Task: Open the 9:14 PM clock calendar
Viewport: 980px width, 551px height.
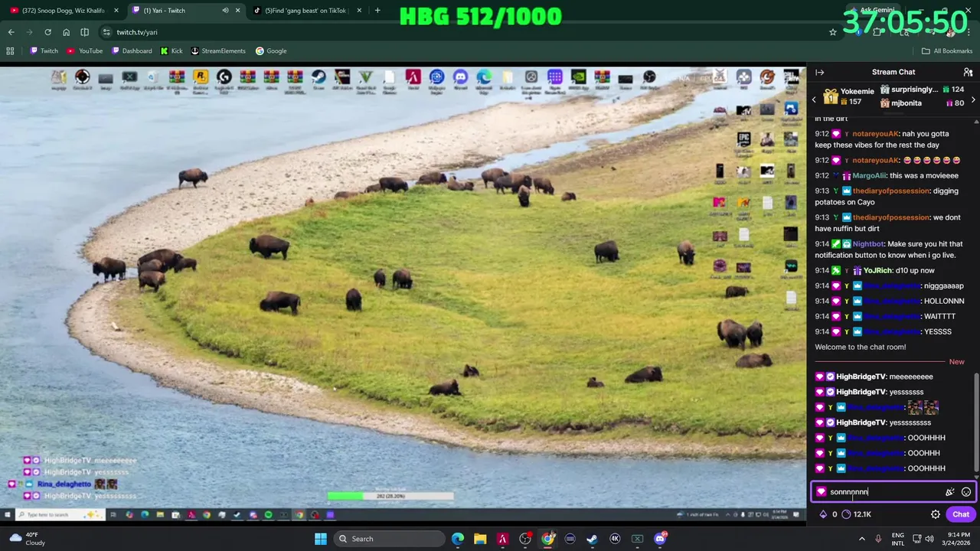Action: tap(957, 539)
